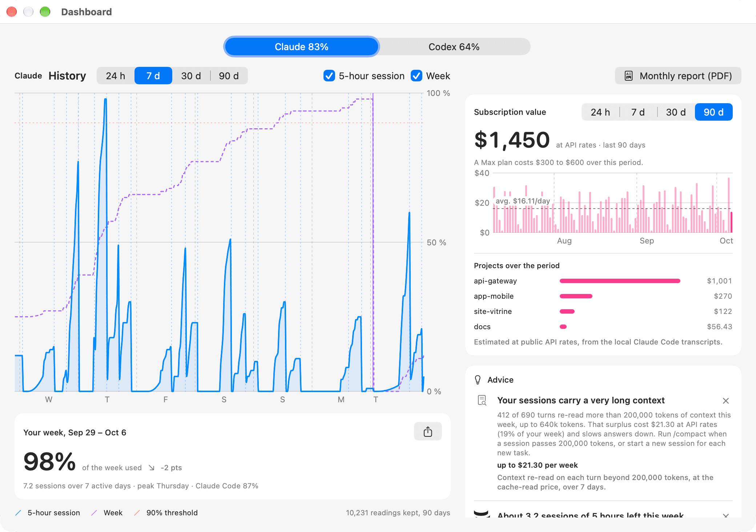Click the document search icon beside long context advice
Screen dimensions: 756x532
(482, 400)
